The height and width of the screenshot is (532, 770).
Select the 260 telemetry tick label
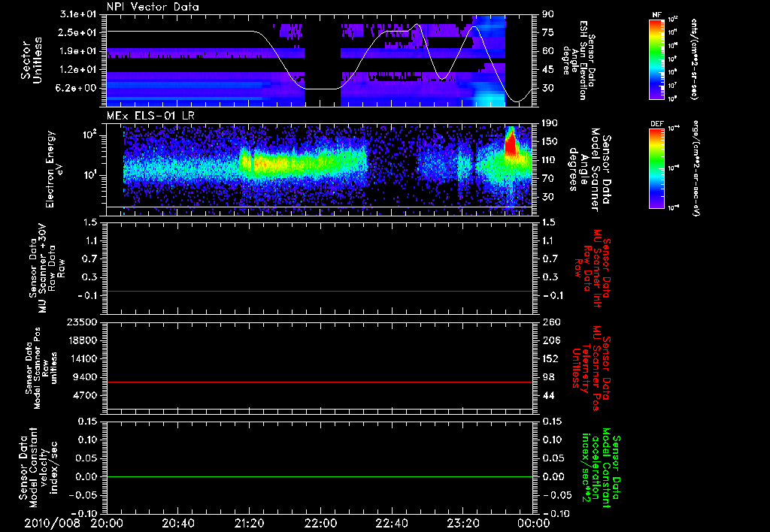click(x=550, y=322)
